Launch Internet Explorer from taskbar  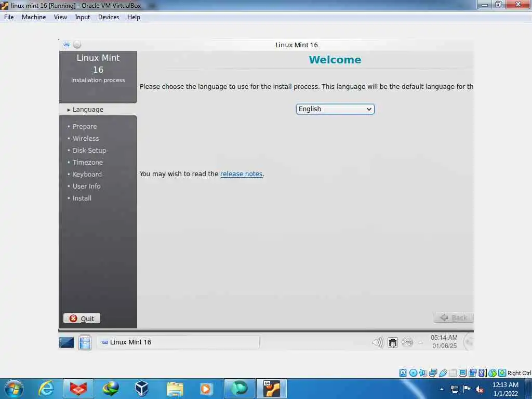46,389
